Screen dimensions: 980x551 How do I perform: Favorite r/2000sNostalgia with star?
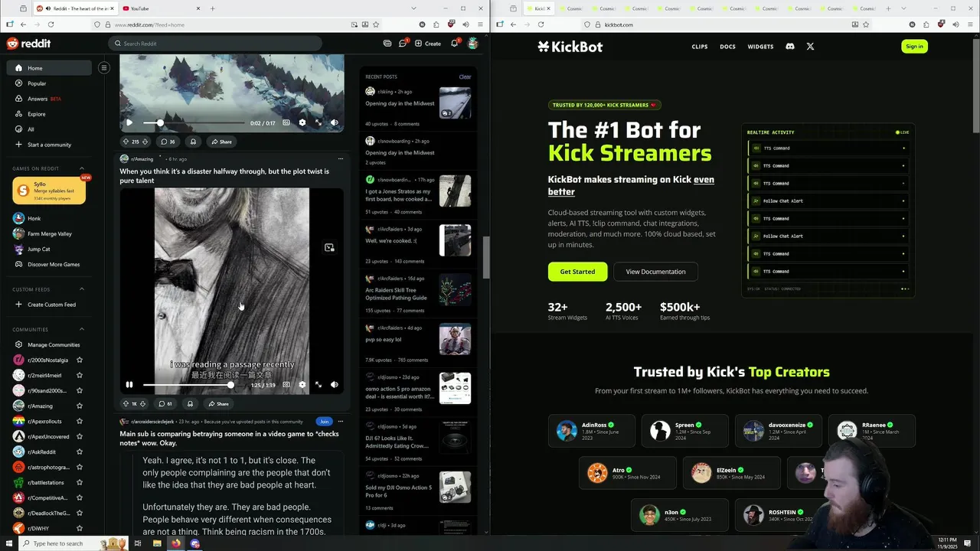click(80, 360)
